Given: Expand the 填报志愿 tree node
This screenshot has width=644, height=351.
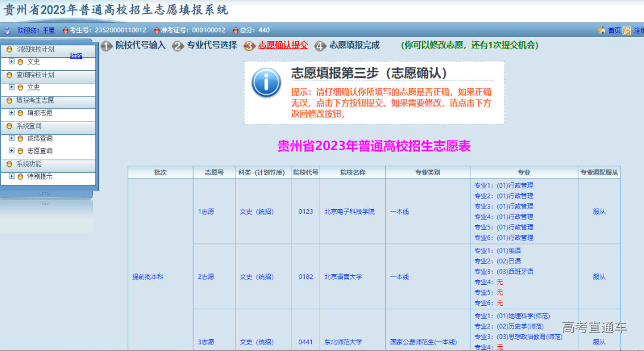Looking at the screenshot, I should (12, 113).
